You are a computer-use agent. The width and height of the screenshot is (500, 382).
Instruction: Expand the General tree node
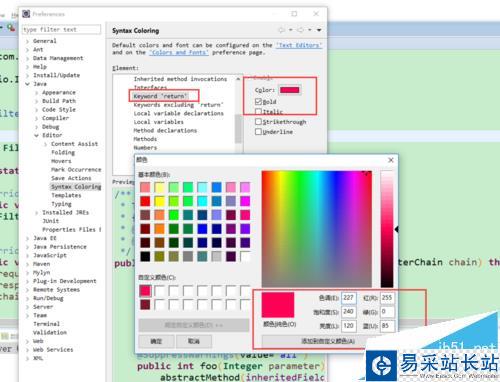[28, 41]
